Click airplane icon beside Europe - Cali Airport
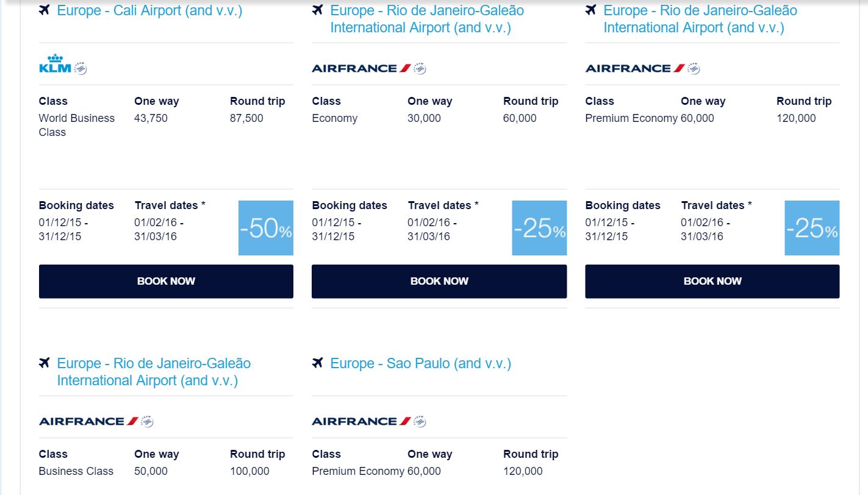 click(x=44, y=10)
